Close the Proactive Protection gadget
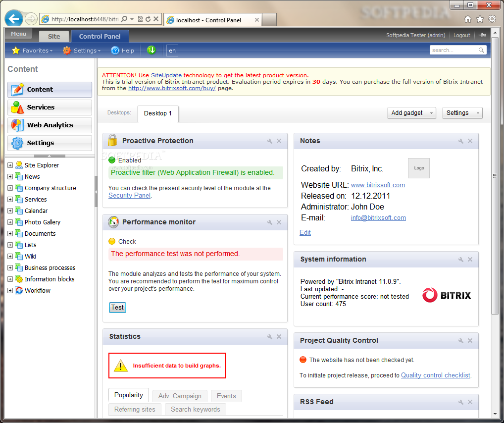 click(x=279, y=141)
